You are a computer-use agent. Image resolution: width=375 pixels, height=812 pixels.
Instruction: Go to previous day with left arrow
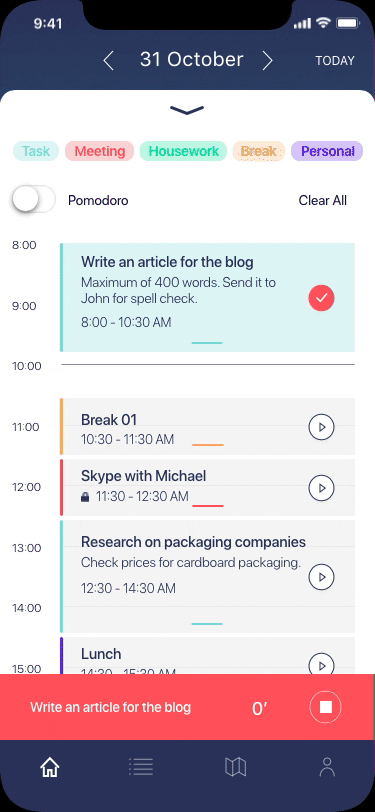click(x=108, y=61)
